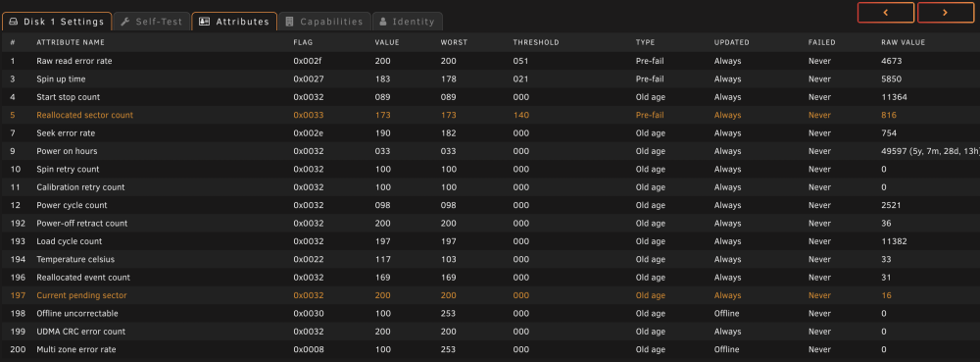Click raw value 4673
Image resolution: width=980 pixels, height=362 pixels.
coord(891,61)
